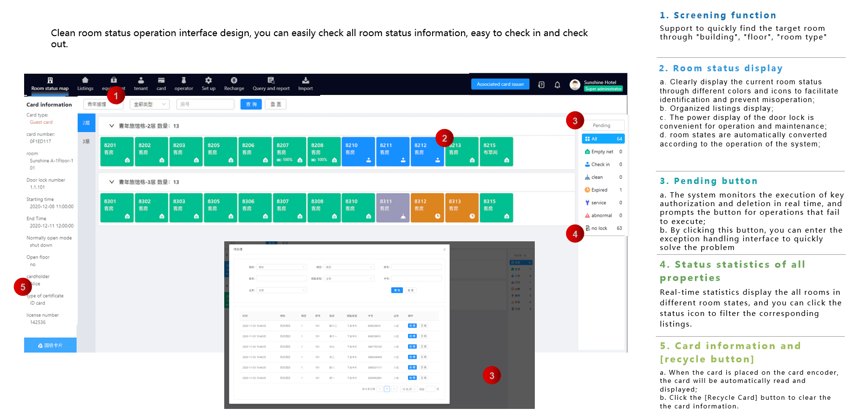The width and height of the screenshot is (868, 420).
Task: Click the Recharge yen icon
Action: pos(234,80)
